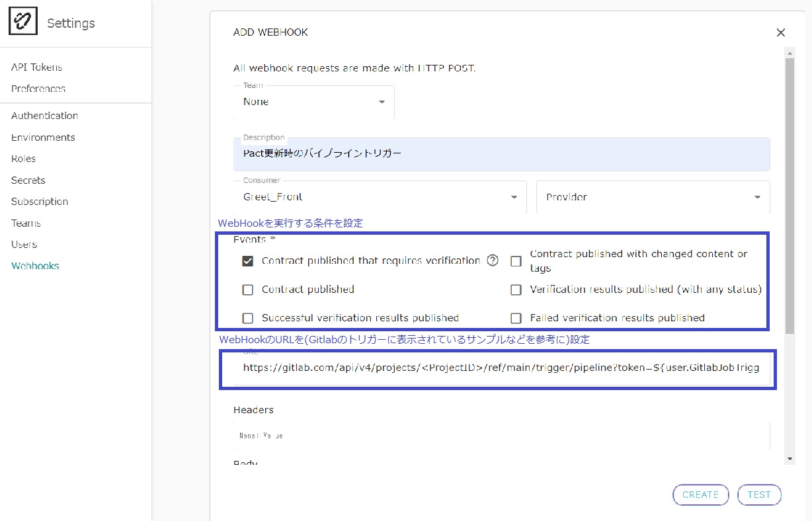Open API Tokens settings page
The width and height of the screenshot is (812, 521).
[x=36, y=67]
